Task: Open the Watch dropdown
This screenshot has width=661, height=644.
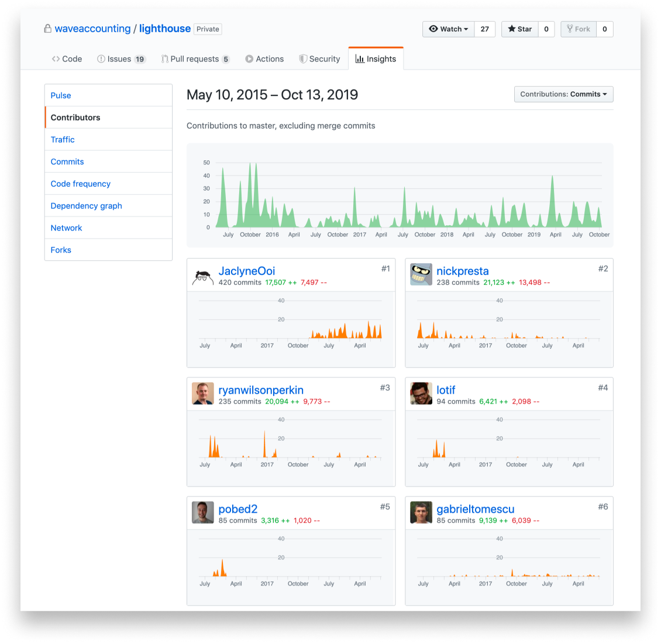Action: pos(449,29)
